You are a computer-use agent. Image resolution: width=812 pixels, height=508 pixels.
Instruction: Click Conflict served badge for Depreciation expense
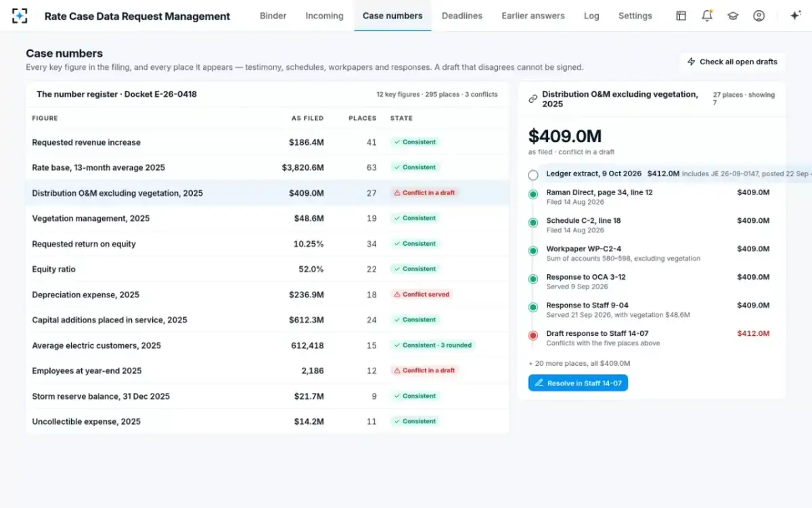[422, 295]
